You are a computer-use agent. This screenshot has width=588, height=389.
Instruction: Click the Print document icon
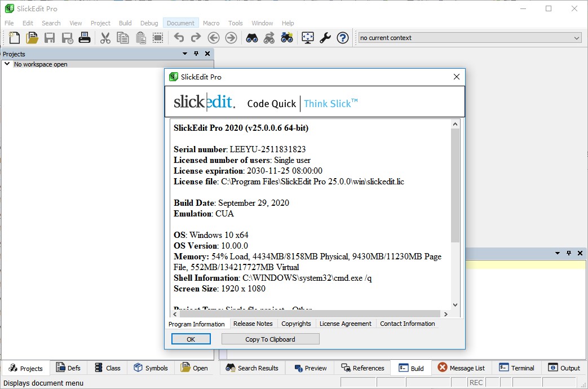click(86, 38)
